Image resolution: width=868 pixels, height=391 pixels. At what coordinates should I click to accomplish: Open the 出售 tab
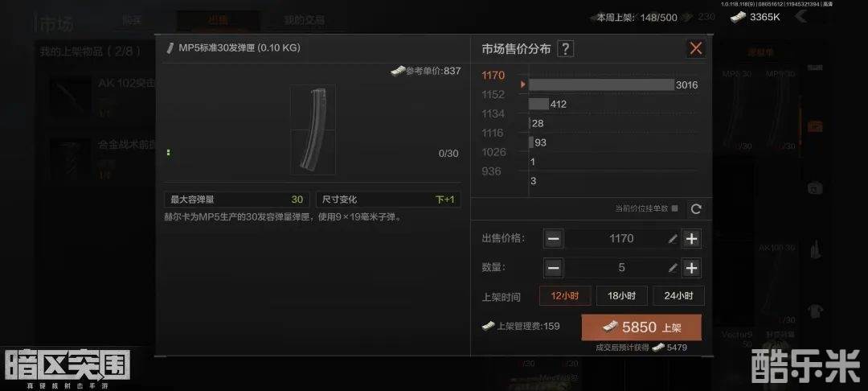(218, 21)
